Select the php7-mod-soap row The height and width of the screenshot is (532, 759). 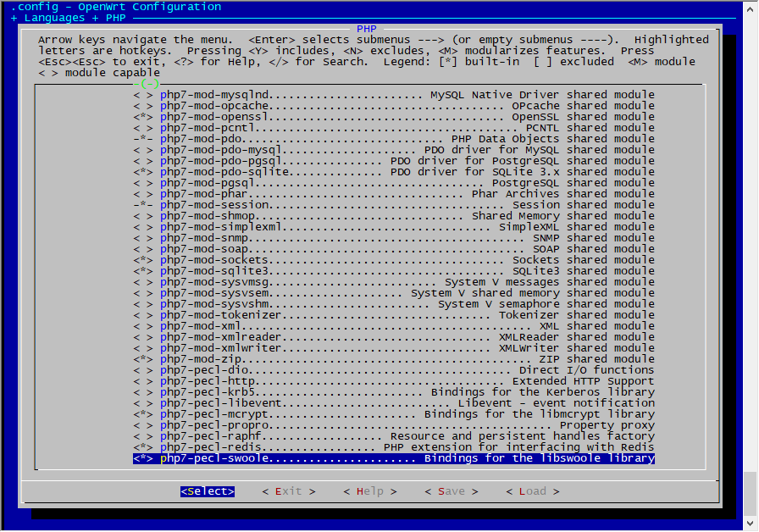pos(394,249)
